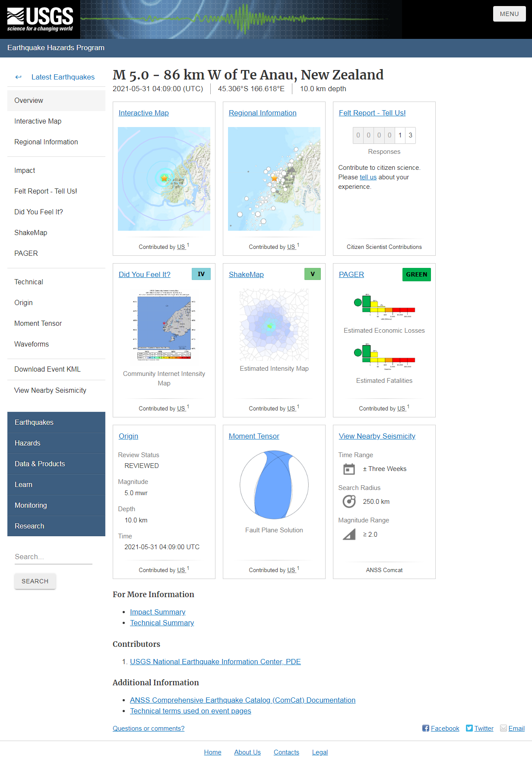Expand the Earthquakes section in sidebar
Viewport: 532px width, 770px height.
(x=56, y=423)
